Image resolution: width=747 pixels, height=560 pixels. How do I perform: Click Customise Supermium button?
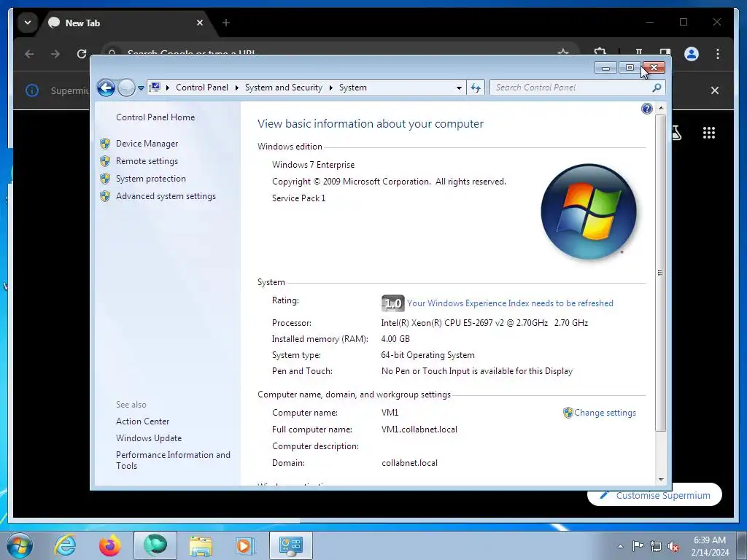coord(654,496)
